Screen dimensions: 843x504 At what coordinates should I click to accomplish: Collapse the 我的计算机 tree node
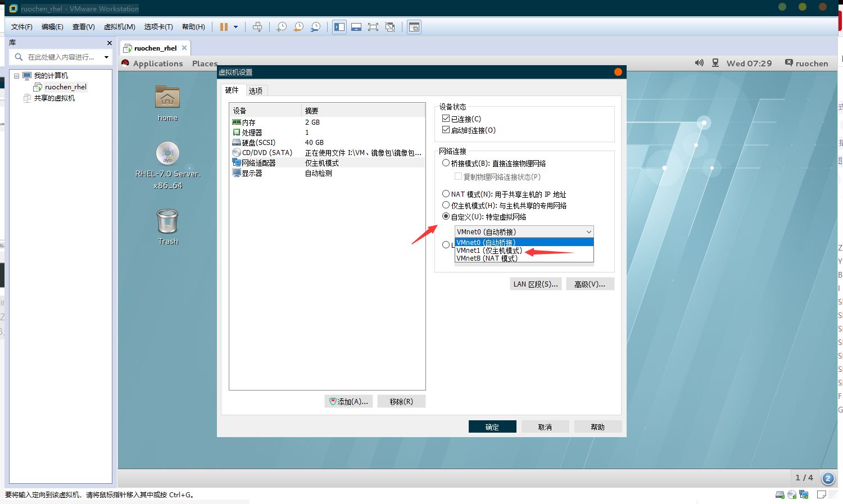(17, 76)
